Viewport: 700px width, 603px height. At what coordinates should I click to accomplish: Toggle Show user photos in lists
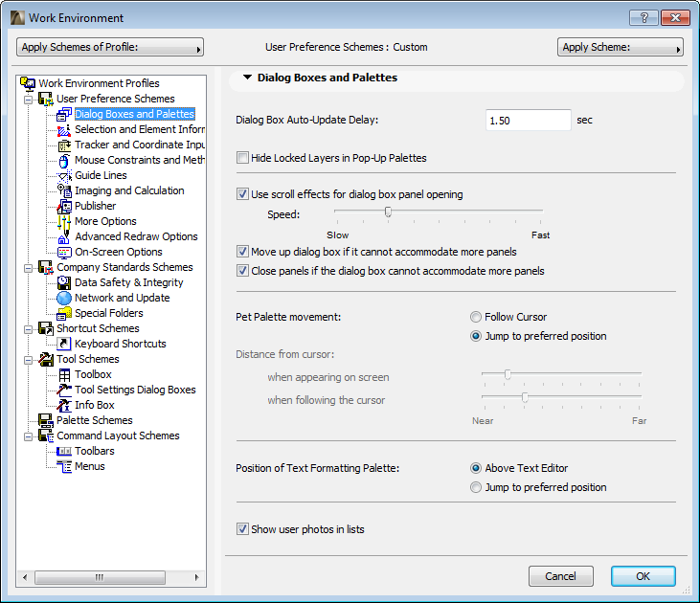242,529
